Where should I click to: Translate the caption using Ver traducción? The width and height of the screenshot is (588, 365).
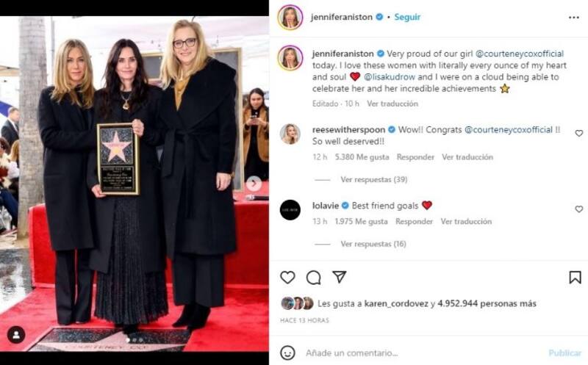(392, 104)
